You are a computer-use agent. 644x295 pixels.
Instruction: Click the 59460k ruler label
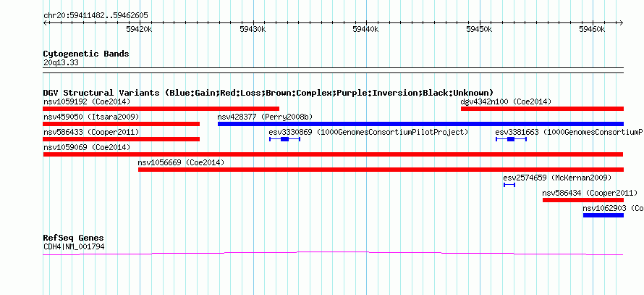tap(592, 29)
